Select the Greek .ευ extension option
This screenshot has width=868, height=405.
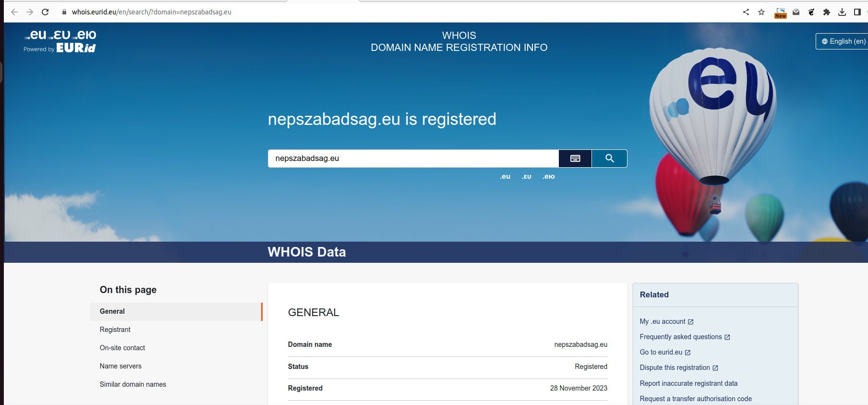(526, 176)
